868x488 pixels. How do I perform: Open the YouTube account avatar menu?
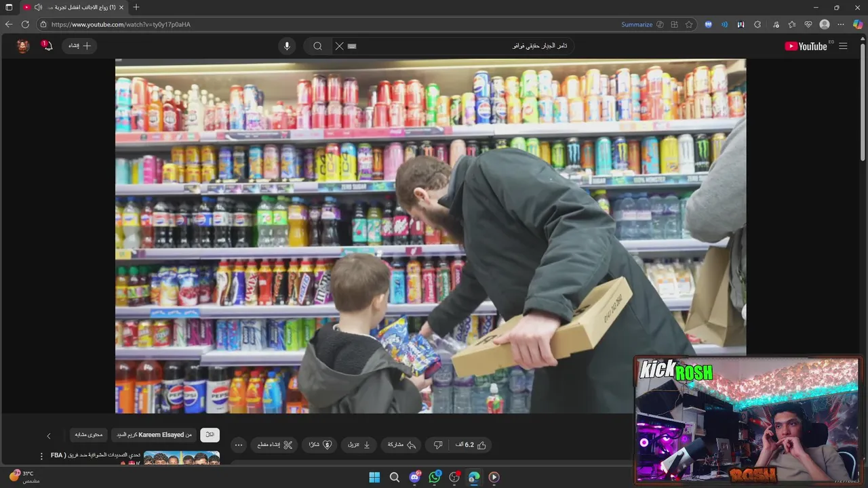(23, 46)
